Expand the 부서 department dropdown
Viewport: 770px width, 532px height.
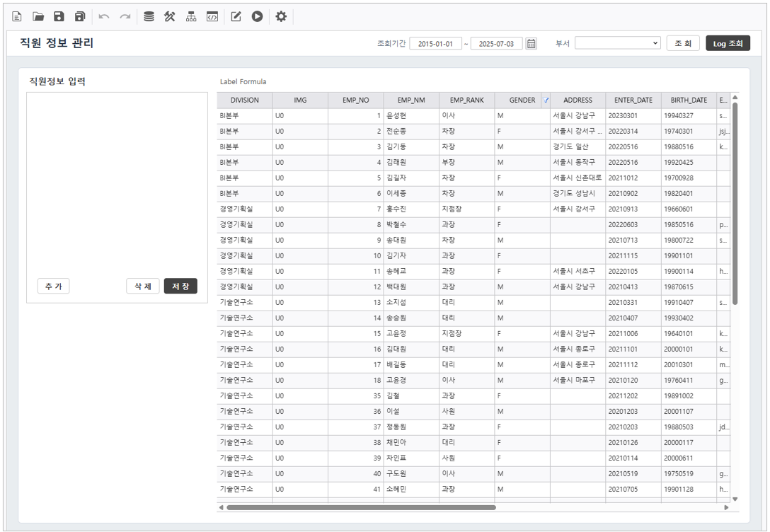[x=617, y=44]
